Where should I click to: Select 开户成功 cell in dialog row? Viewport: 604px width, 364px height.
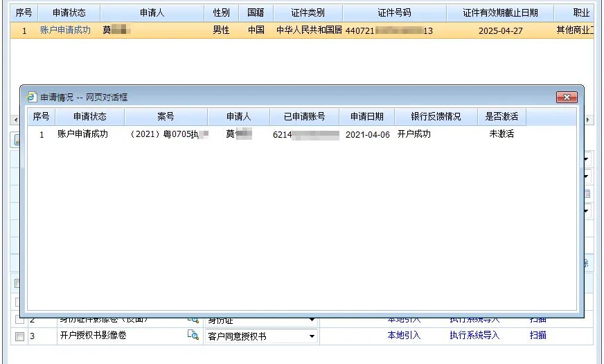click(x=414, y=134)
